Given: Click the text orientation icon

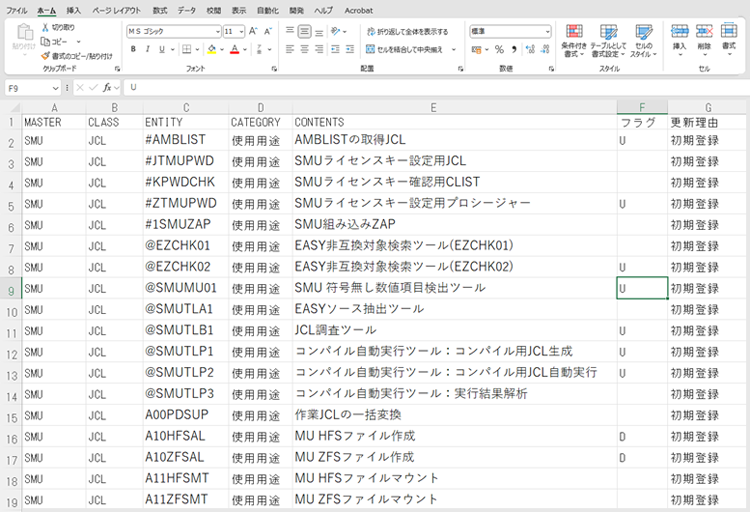Looking at the screenshot, I should [336, 32].
